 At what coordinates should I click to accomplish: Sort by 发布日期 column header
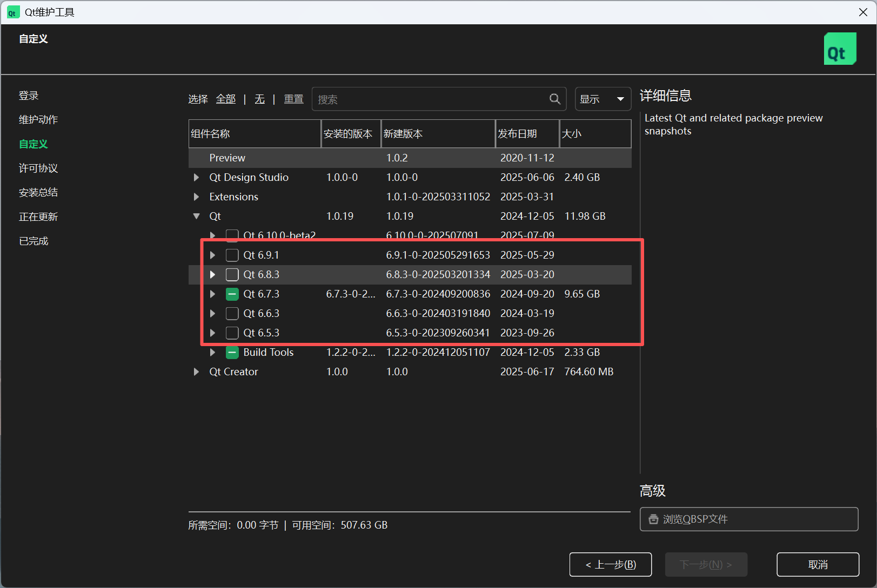[527, 133]
